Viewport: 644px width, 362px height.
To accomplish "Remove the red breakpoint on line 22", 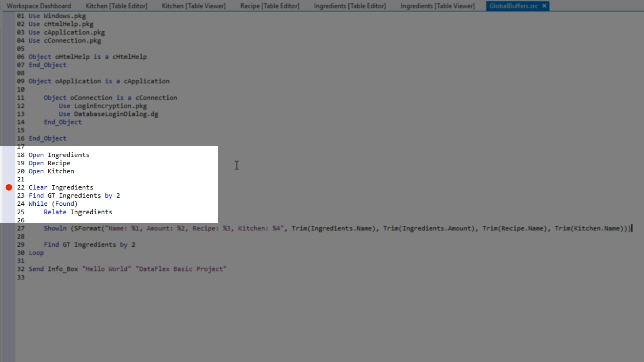I will pyautogui.click(x=9, y=187).
